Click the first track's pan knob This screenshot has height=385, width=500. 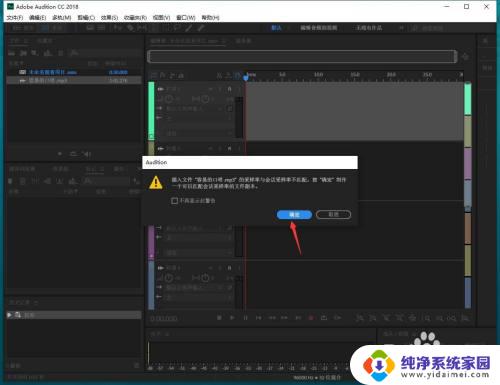click(x=205, y=99)
